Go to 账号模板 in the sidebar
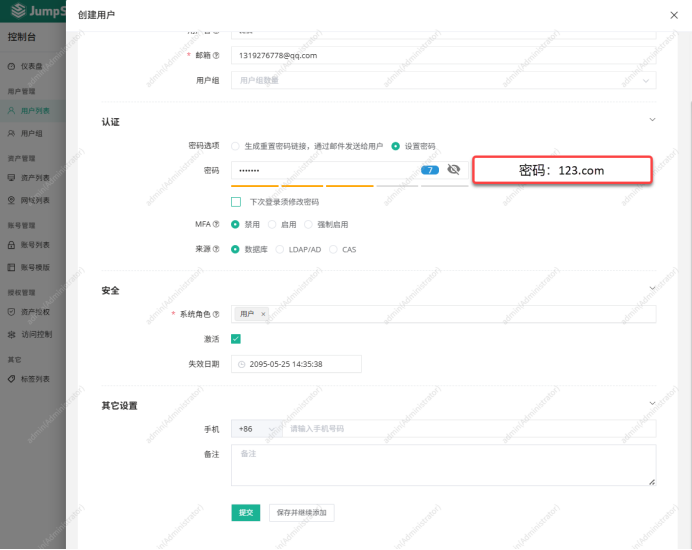The width and height of the screenshot is (692, 550). click(34, 267)
